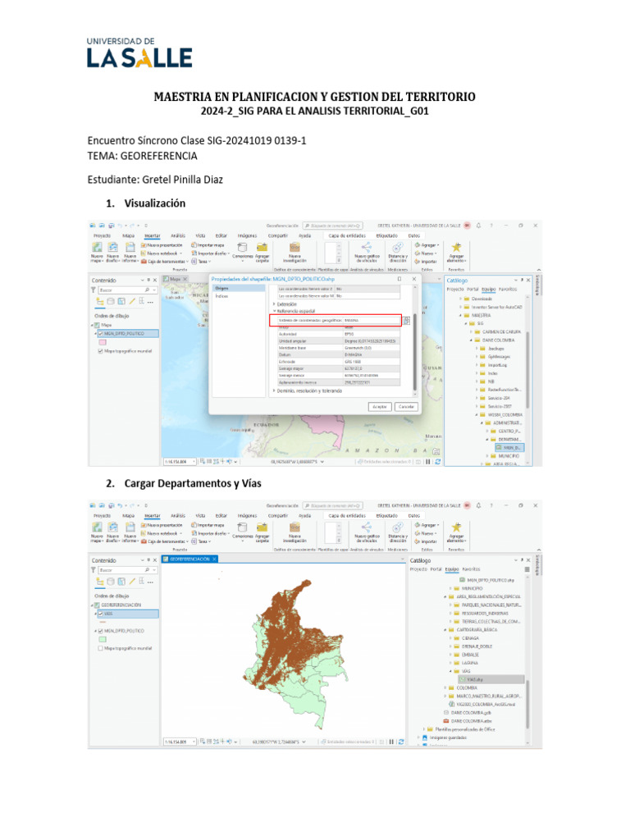Image resolution: width=630 pixels, height=840 pixels.
Task: Close the shapefile properties dialog
Action: click(x=414, y=279)
